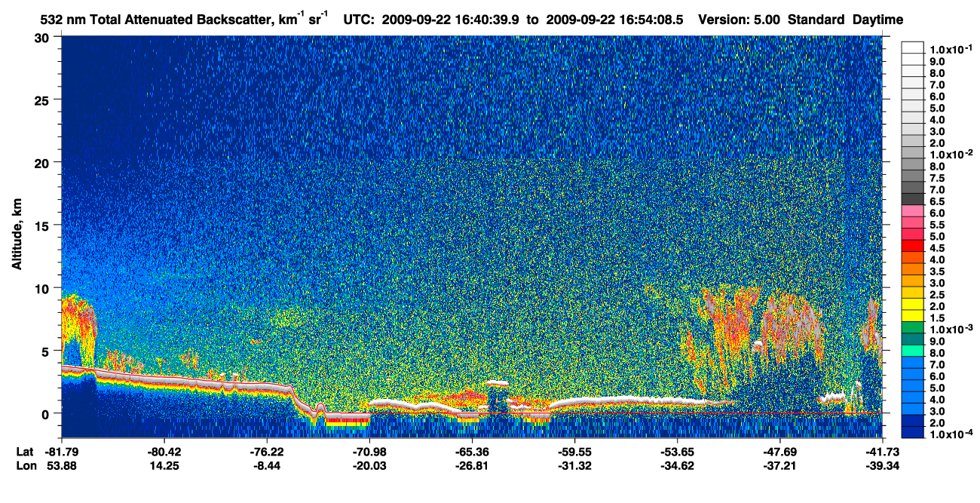Click the latitude value '-41.73'

pos(882,452)
